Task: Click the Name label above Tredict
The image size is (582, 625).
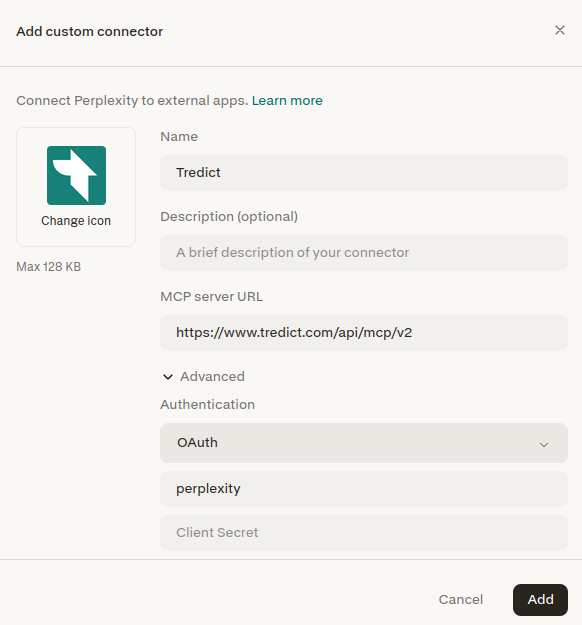Action: click(179, 136)
